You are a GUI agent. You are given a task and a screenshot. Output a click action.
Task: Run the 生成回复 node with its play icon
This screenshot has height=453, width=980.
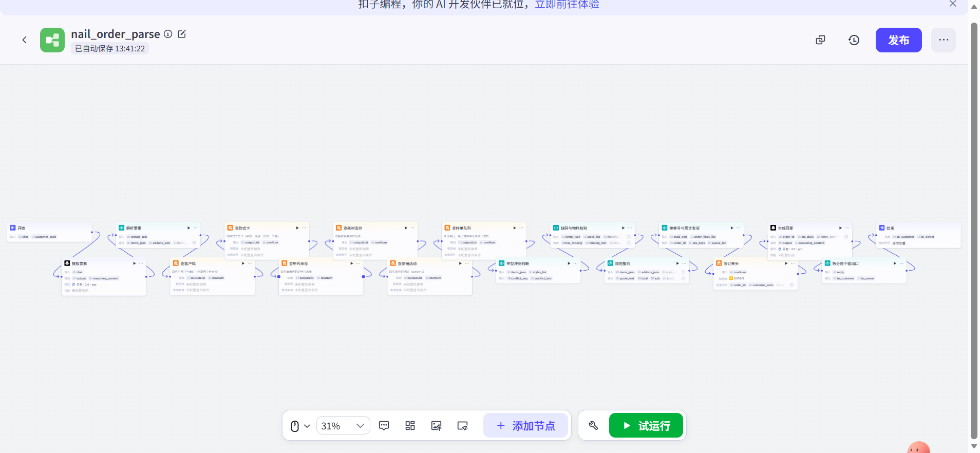(840, 228)
